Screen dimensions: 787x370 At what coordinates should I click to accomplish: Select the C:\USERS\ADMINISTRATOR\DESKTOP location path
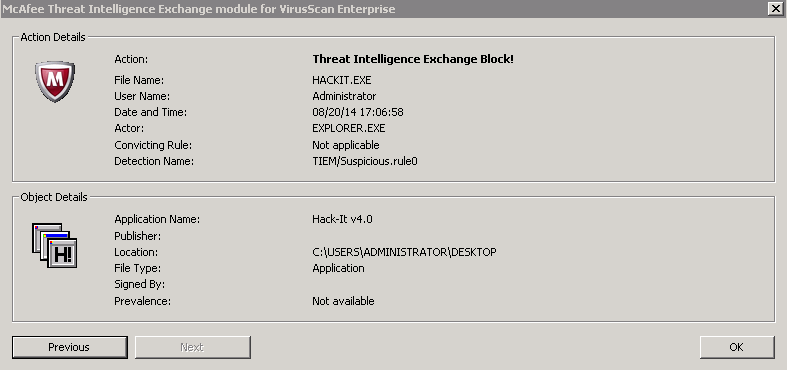coord(404,252)
